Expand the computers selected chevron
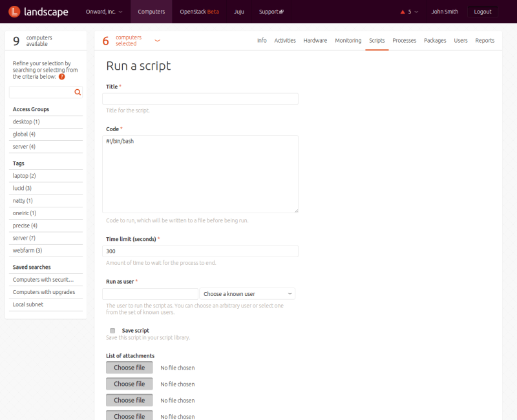517x420 pixels. (157, 41)
